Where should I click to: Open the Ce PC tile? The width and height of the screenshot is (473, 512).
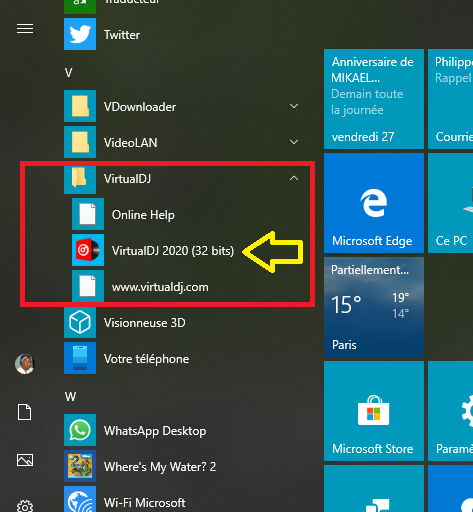450,203
